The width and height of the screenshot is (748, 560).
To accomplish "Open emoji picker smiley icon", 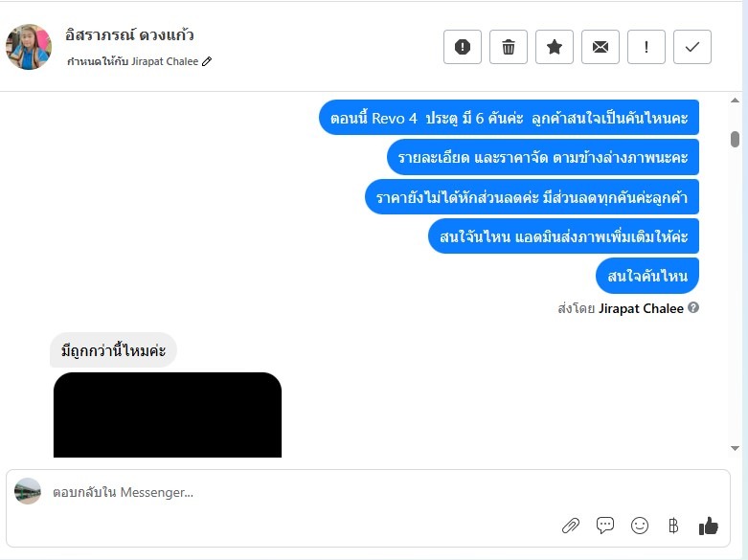I will tap(639, 526).
